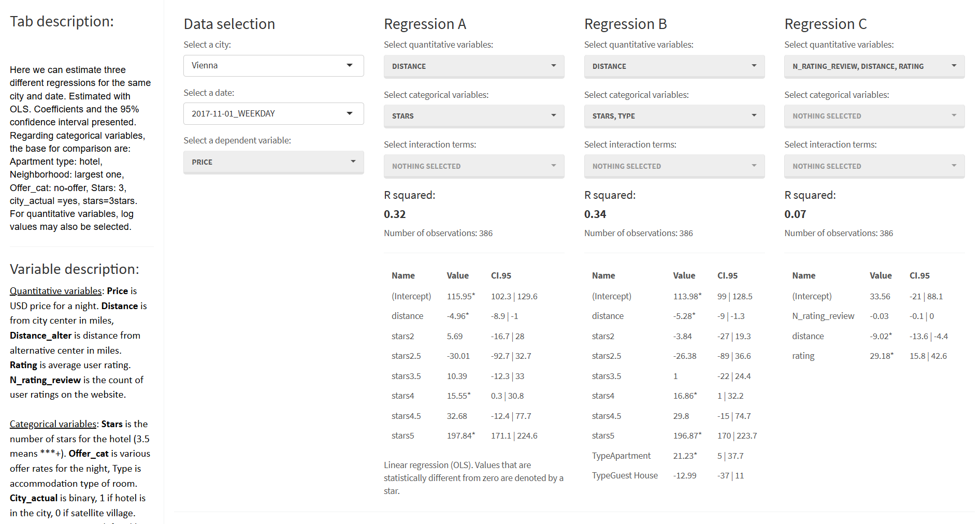980x524 pixels.
Task: Open Regression C categorical variables dropdown
Action: tap(874, 116)
